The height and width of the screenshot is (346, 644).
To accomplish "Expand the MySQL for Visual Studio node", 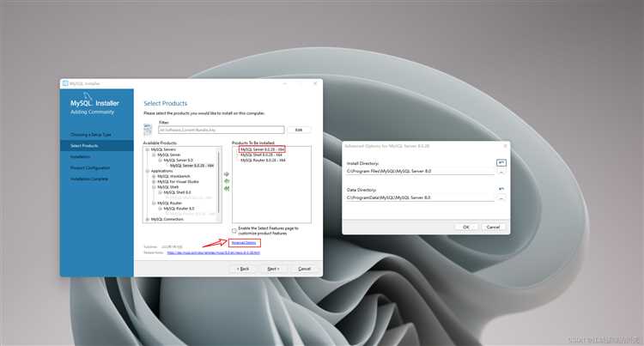I will coord(154,181).
